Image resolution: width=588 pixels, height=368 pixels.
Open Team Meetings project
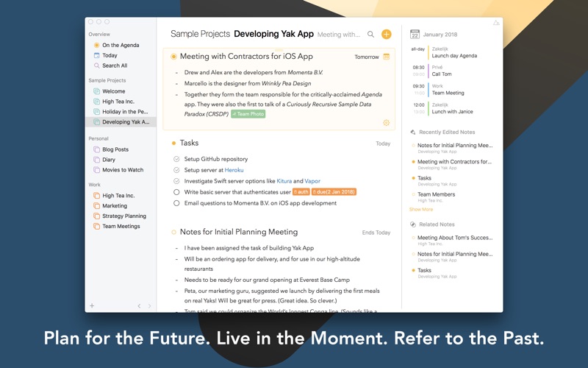121,226
